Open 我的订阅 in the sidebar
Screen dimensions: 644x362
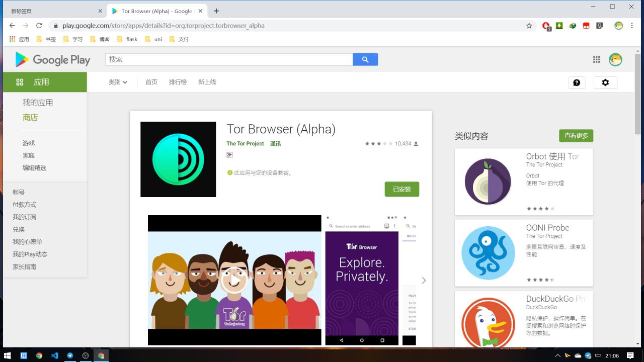pyautogui.click(x=25, y=217)
